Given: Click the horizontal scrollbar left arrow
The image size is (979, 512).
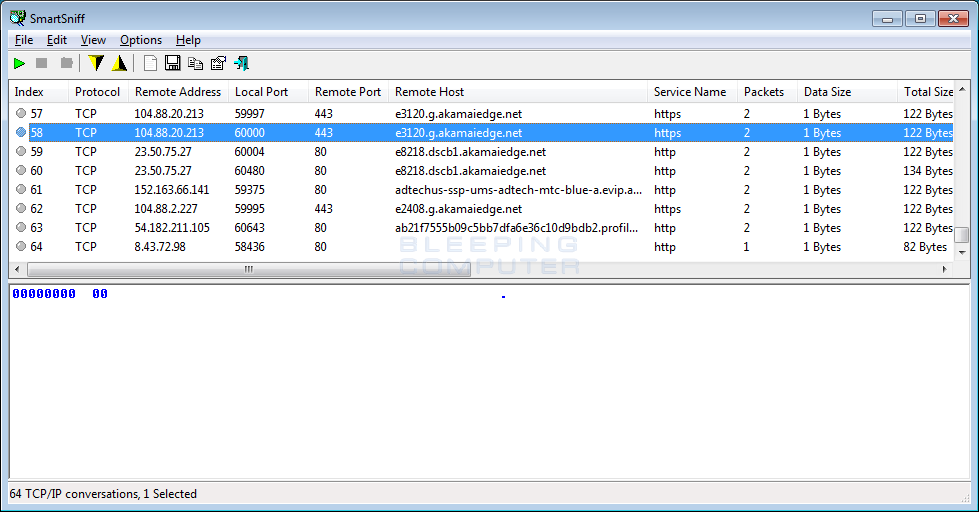Looking at the screenshot, I should [17, 269].
